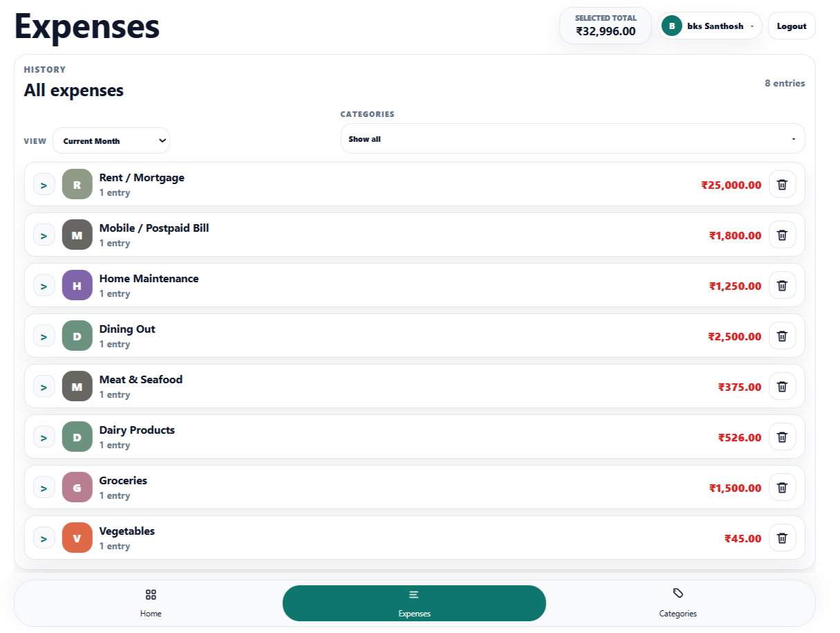Viewport: 840px width, 633px height.
Task: Click the 'Vegetables' category name
Action: 127,531
